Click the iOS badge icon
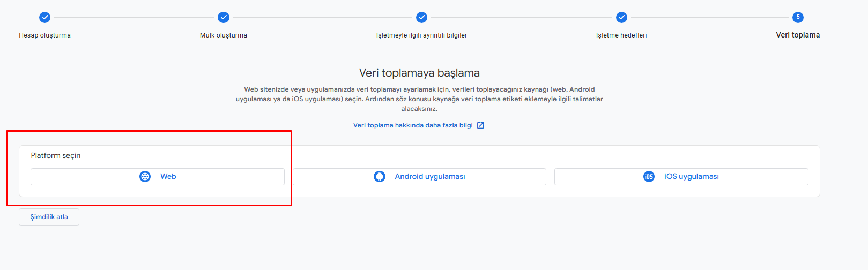Screen dimensions: 868x270 coord(649,177)
